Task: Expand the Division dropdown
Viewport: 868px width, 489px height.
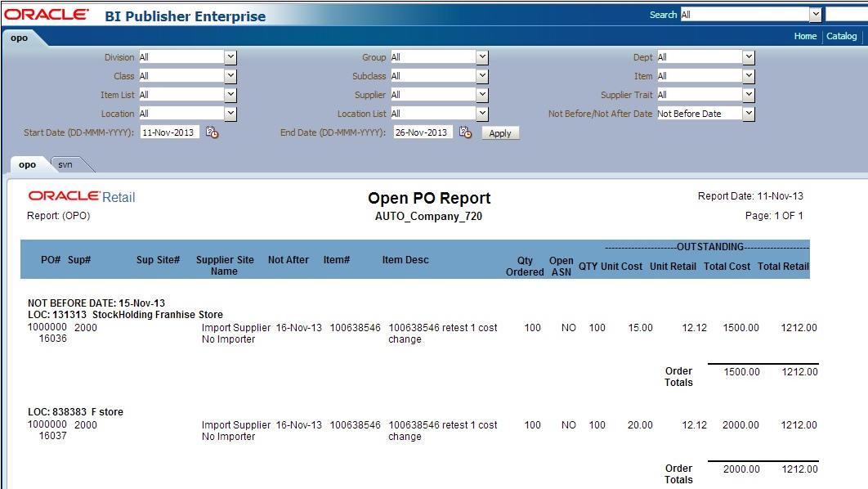Action: (230, 57)
